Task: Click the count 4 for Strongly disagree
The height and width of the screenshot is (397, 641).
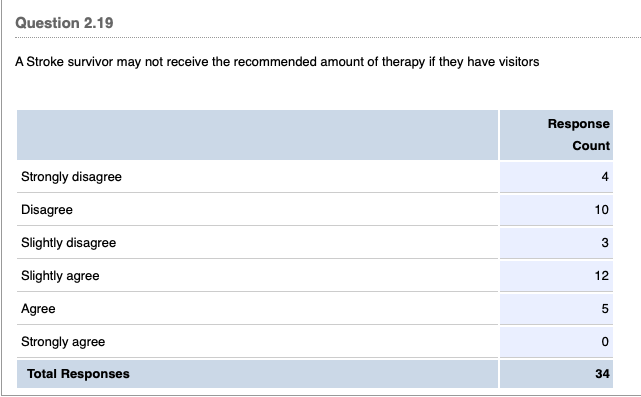Action: click(605, 177)
